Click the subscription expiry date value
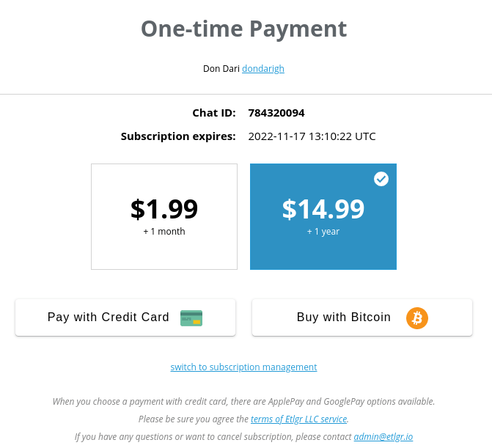The image size is (492, 448). point(312,136)
